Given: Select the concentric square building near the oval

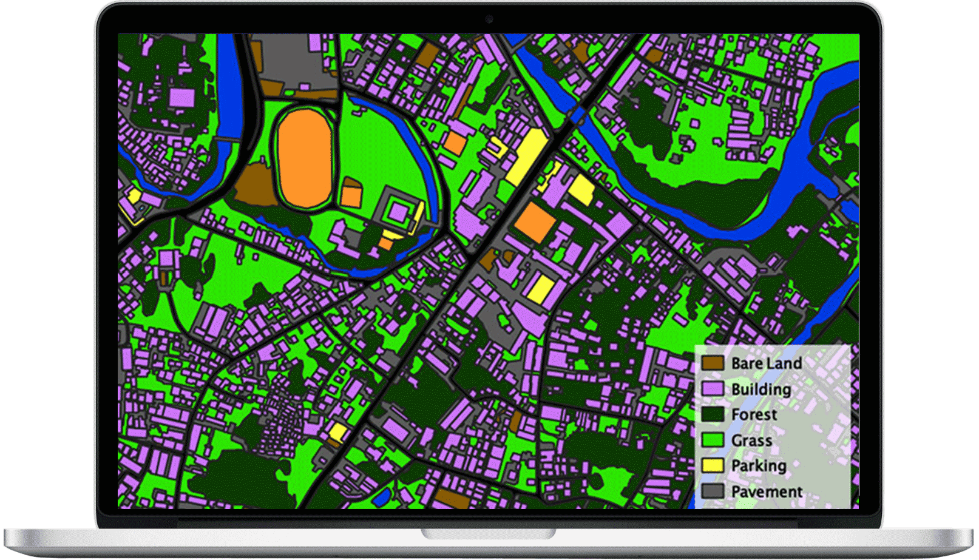Looking at the screenshot, I should (398, 212).
